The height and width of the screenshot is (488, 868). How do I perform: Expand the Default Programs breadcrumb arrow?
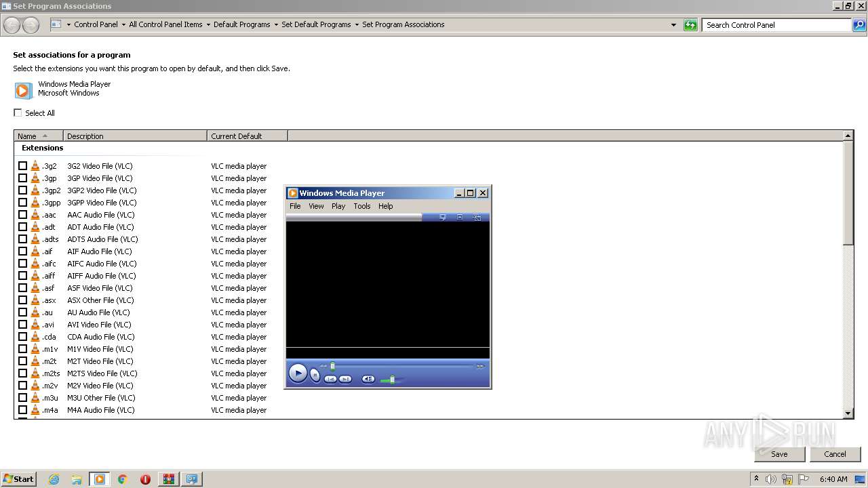point(276,24)
